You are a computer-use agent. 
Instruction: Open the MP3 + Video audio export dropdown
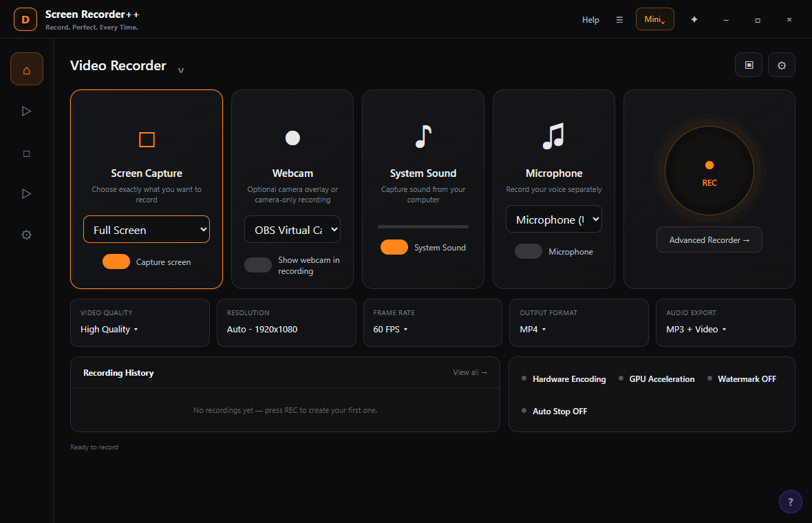point(696,330)
